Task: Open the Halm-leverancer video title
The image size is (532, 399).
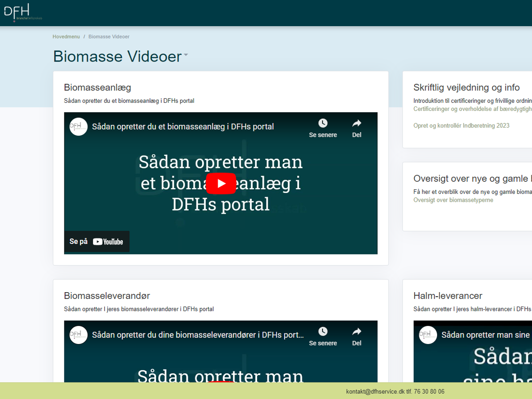Action: coord(486,335)
